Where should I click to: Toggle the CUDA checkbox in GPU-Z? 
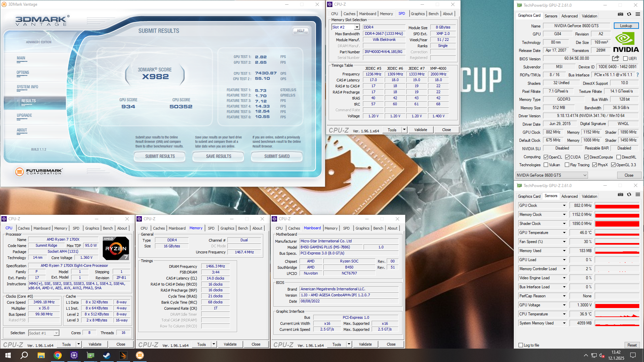(567, 157)
